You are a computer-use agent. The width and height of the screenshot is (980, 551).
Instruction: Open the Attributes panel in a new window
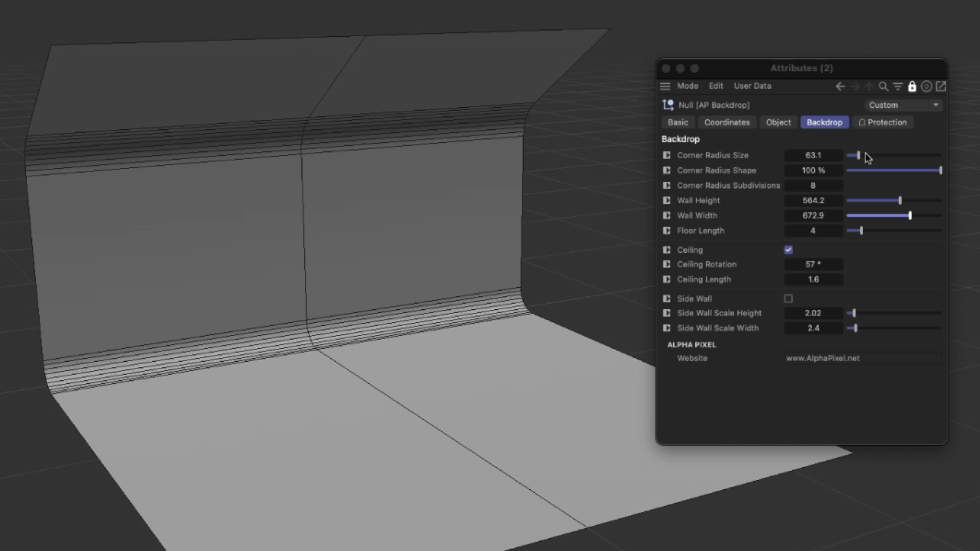pos(940,86)
